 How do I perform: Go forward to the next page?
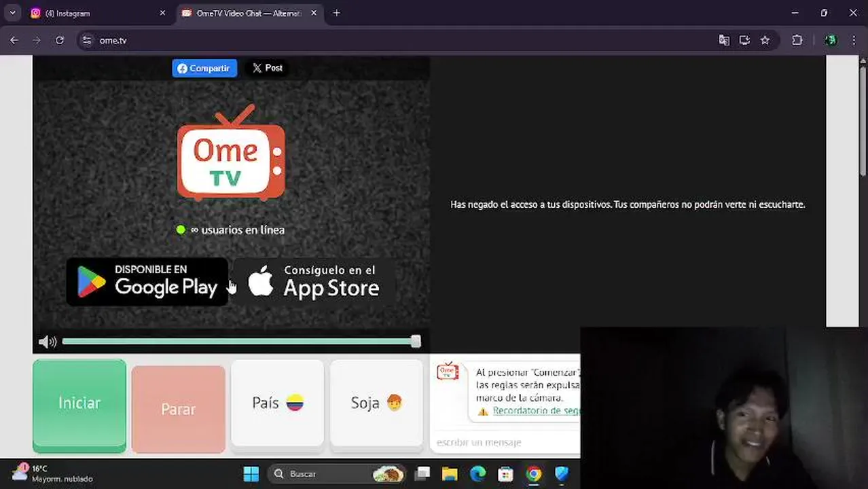pos(37,40)
